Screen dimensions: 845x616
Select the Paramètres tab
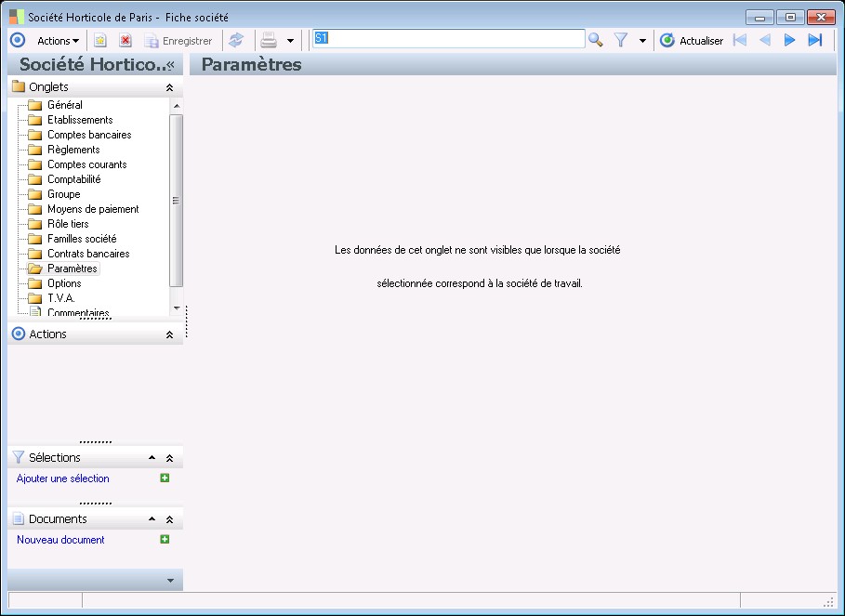click(x=73, y=269)
